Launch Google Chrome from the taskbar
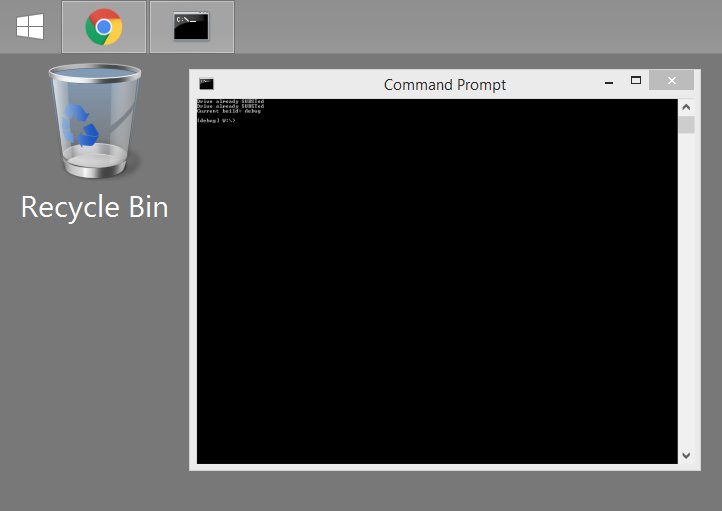The width and height of the screenshot is (722, 511). click(104, 27)
